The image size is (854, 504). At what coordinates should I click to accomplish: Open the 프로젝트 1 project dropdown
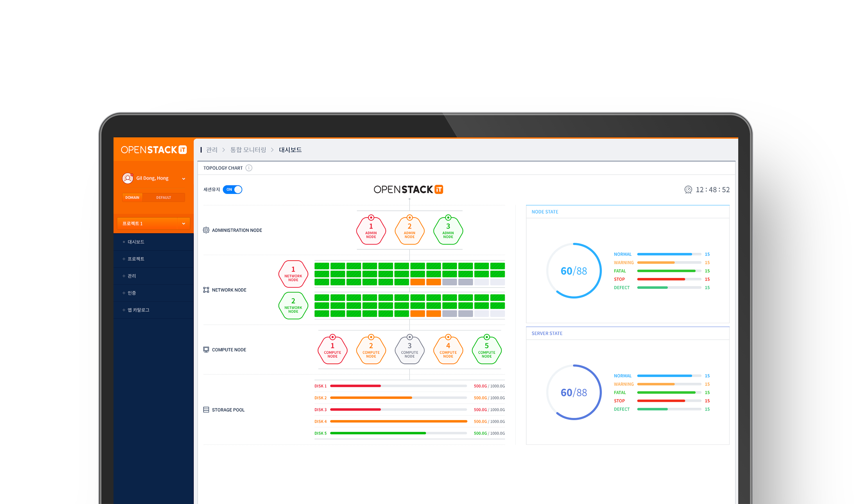(183, 224)
